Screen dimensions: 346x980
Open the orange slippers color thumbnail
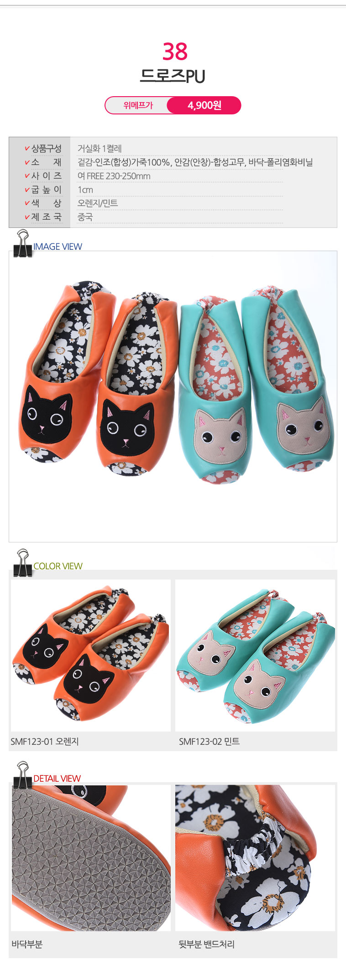pyautogui.click(x=91, y=655)
